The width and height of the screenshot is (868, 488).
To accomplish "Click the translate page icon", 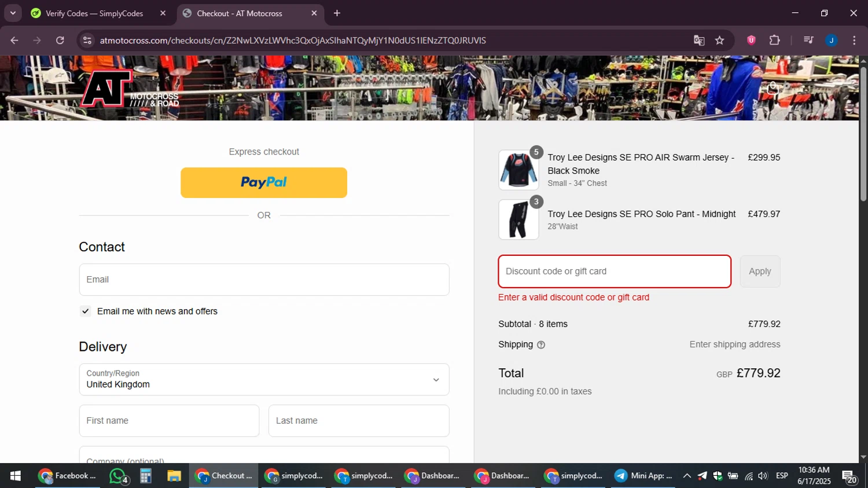I will point(699,41).
